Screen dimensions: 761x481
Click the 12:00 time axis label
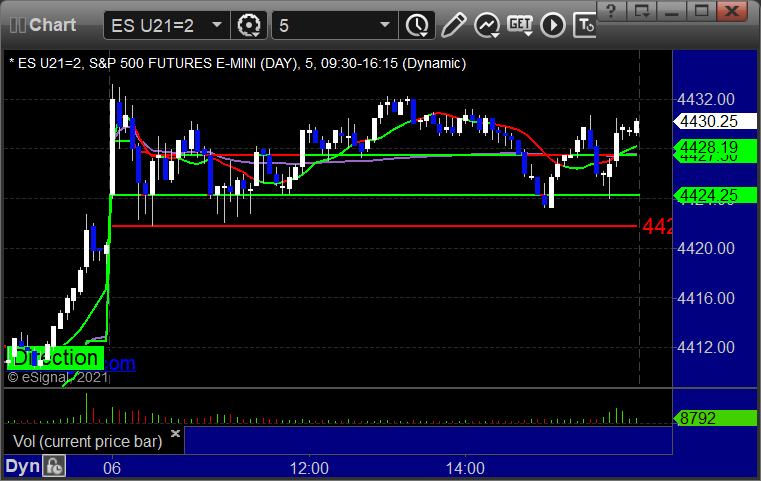click(309, 468)
